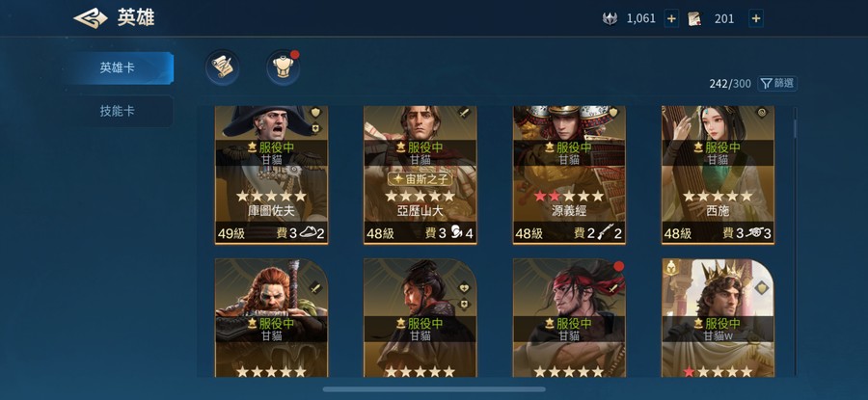The height and width of the screenshot is (400, 868).
Task: Open the armor icon with red notification dot
Action: 283,67
